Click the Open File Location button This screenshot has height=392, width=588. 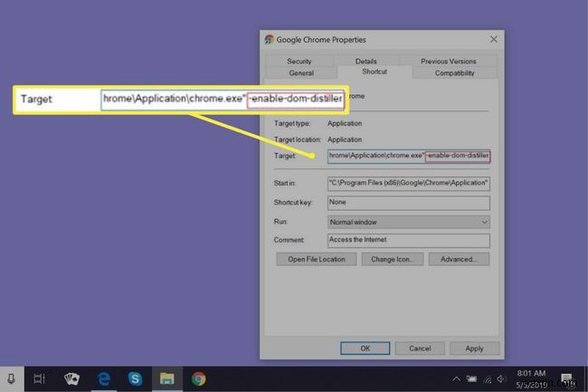click(317, 259)
